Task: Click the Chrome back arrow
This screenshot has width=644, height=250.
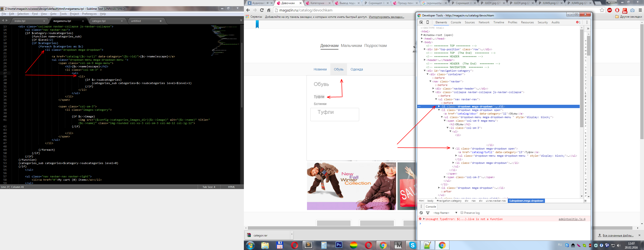Action: (x=248, y=10)
